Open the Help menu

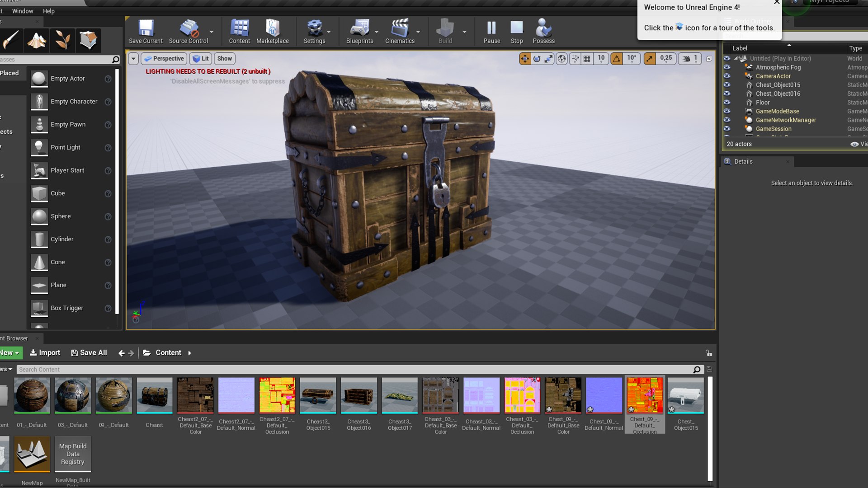pyautogui.click(x=49, y=11)
